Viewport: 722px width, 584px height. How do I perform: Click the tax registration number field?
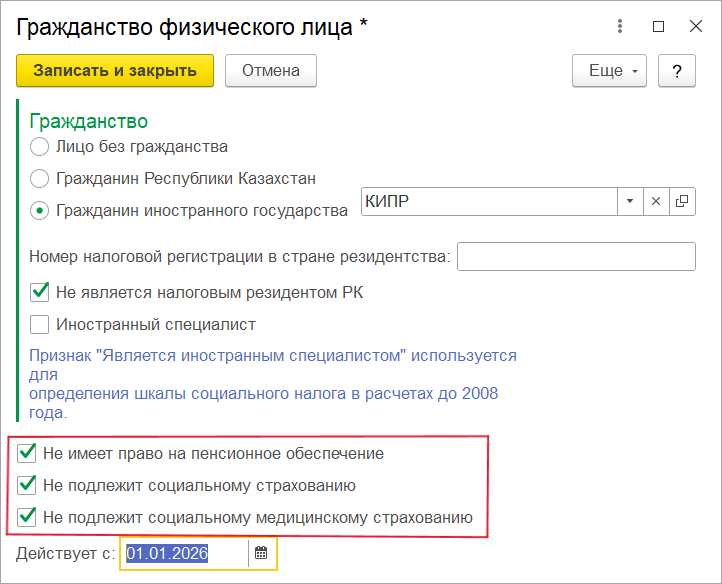pos(575,256)
